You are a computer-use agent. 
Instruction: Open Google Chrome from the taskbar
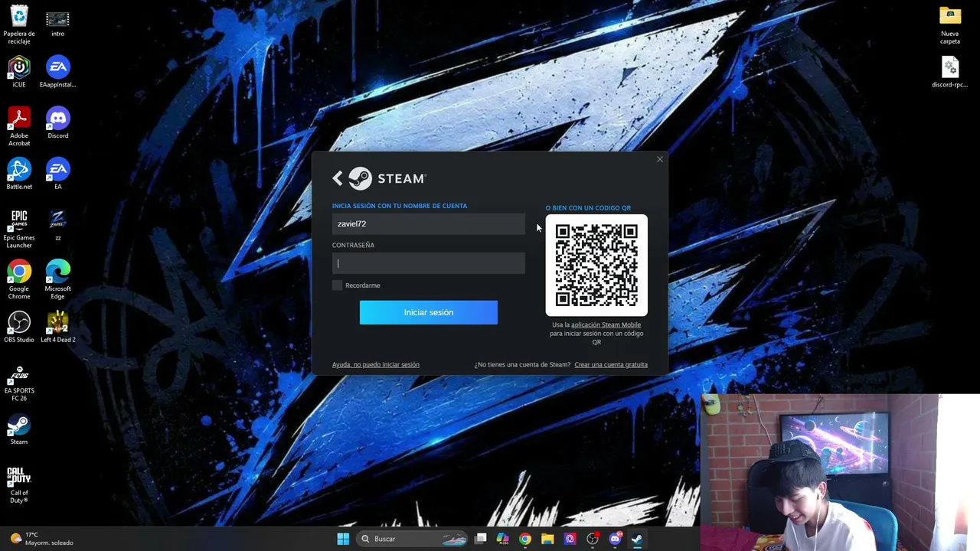click(524, 539)
